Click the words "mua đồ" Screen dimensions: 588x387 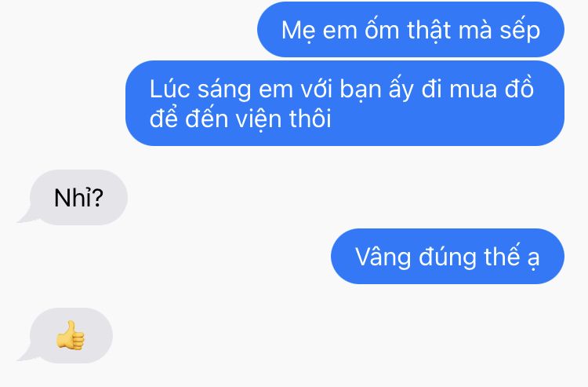tap(492, 89)
